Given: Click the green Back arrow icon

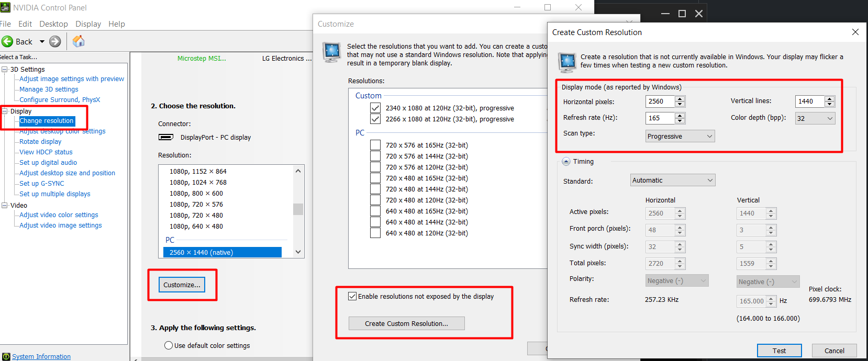Looking at the screenshot, I should [7, 42].
